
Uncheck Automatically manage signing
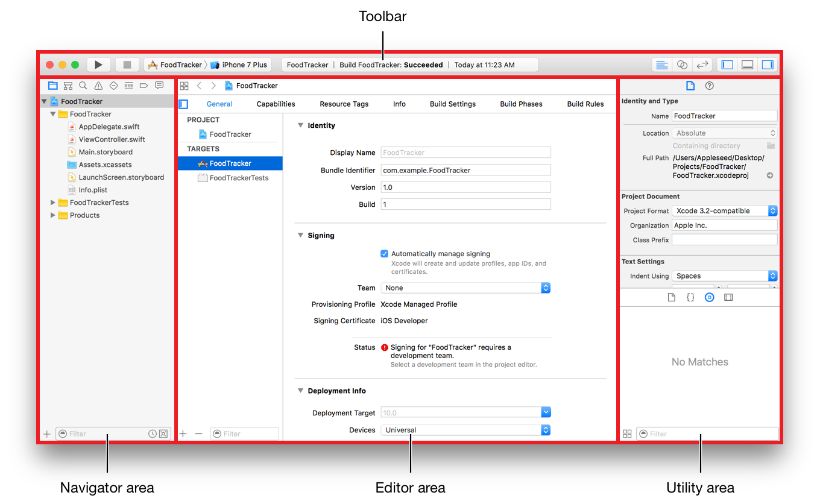(385, 254)
